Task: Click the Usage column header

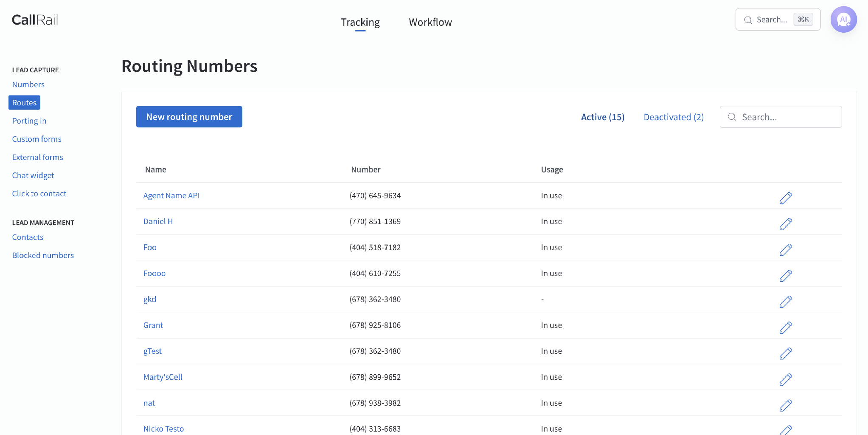Action: pyautogui.click(x=552, y=169)
